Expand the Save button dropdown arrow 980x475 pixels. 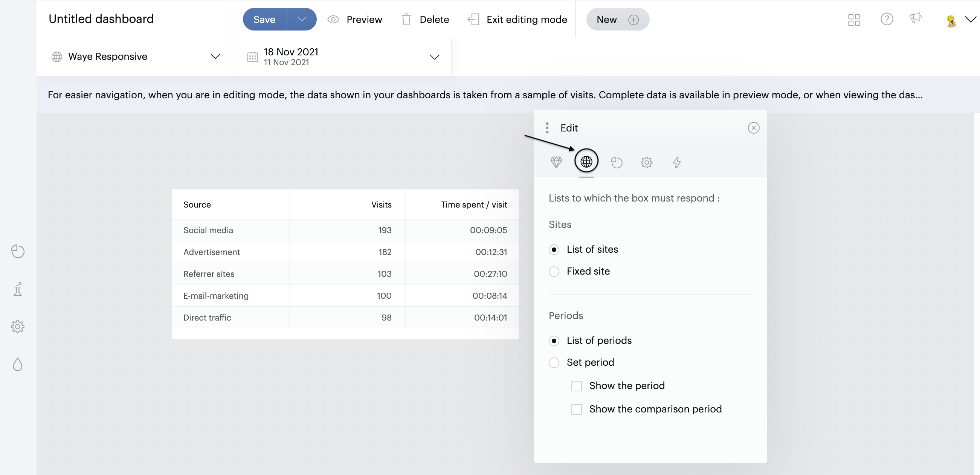click(301, 20)
